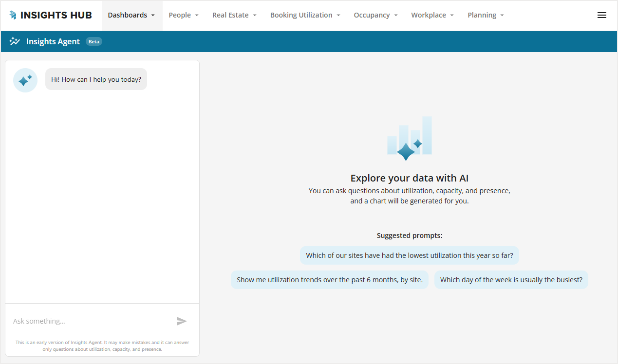Click the greeting chat message bubble
The height and width of the screenshot is (364, 618).
click(96, 79)
